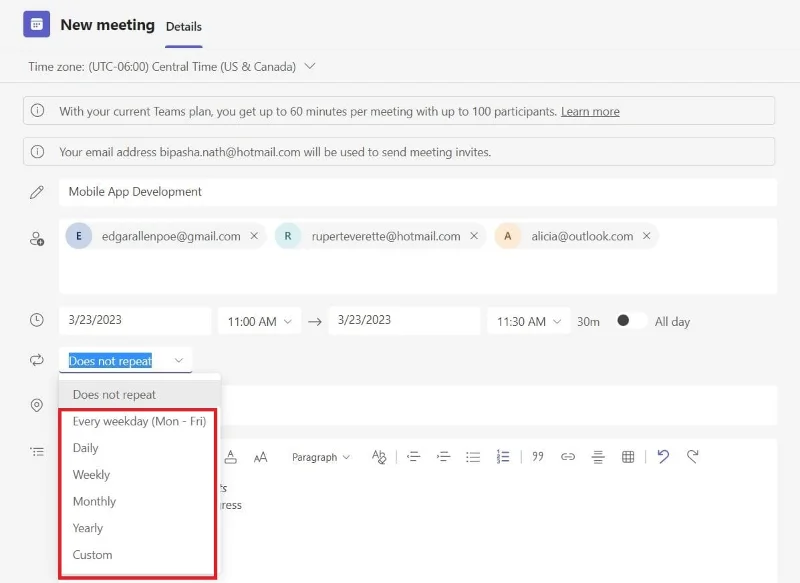Viewport: 800px width, 583px height.
Task: Open the font size tool
Action: click(x=260, y=457)
